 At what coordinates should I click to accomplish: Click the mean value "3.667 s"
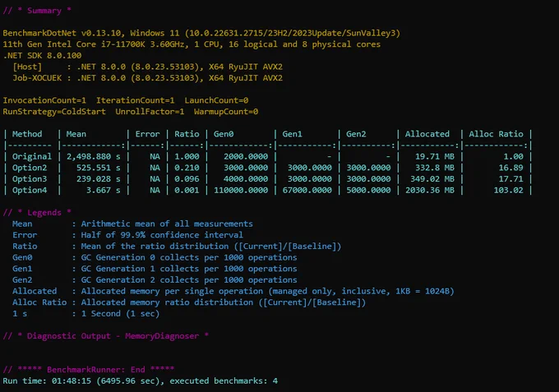point(104,191)
